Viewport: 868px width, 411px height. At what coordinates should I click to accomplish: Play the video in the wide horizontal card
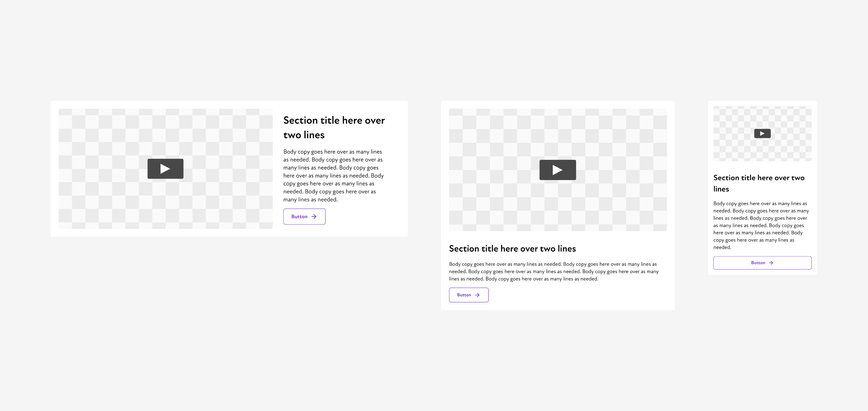click(x=165, y=169)
